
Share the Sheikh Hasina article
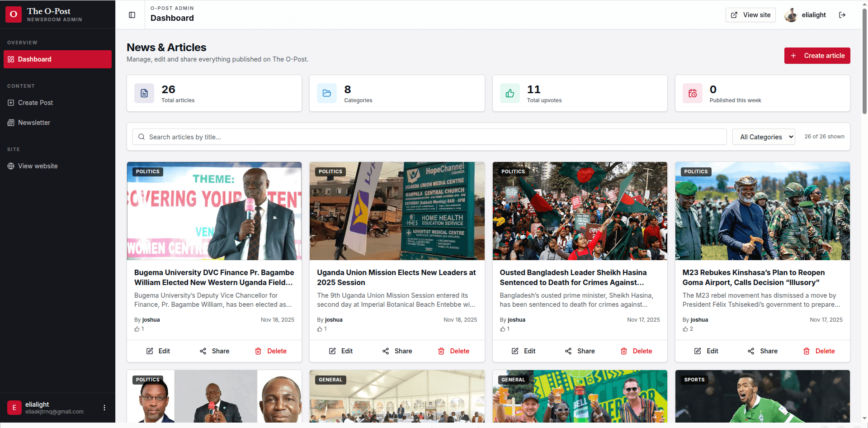coord(580,351)
